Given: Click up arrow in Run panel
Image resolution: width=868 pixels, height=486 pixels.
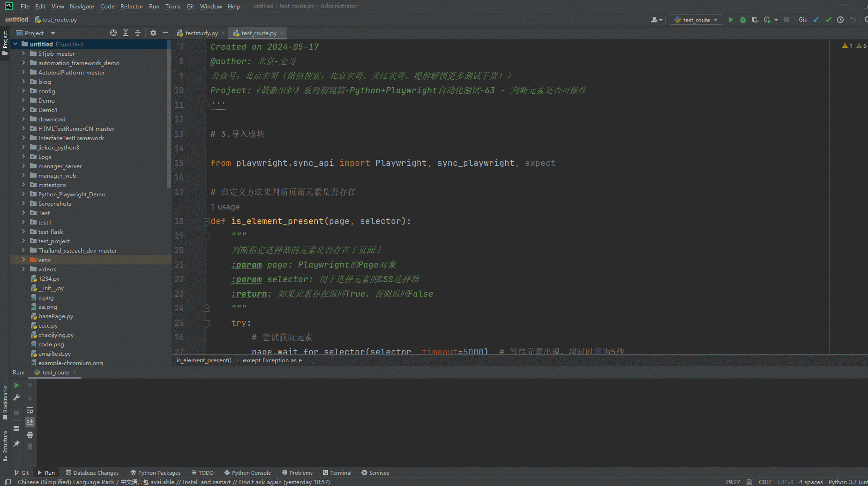Looking at the screenshot, I should point(30,385).
